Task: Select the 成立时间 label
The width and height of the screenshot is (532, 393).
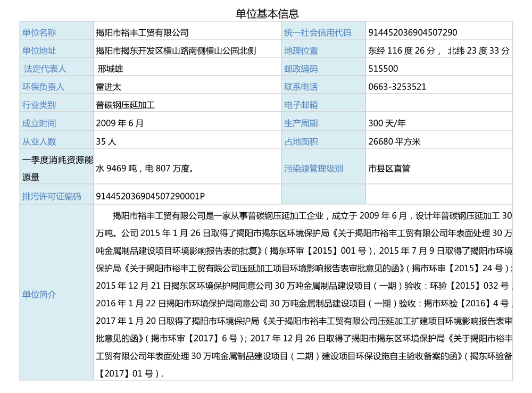Action: (x=39, y=123)
